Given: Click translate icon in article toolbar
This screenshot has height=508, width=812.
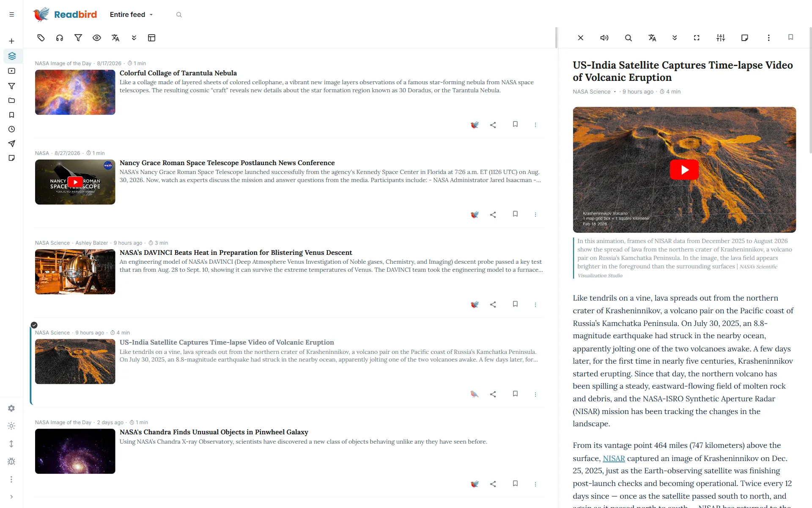Looking at the screenshot, I should click(652, 38).
